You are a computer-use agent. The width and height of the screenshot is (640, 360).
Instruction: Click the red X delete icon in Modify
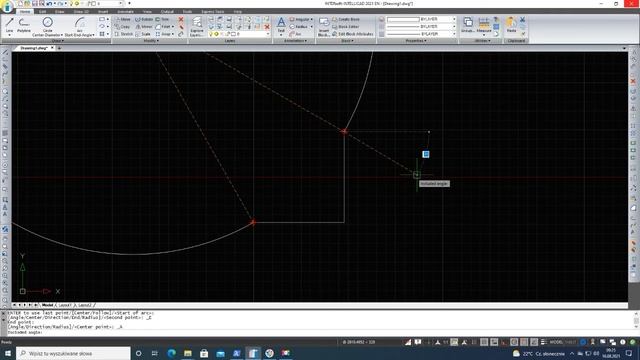click(181, 19)
